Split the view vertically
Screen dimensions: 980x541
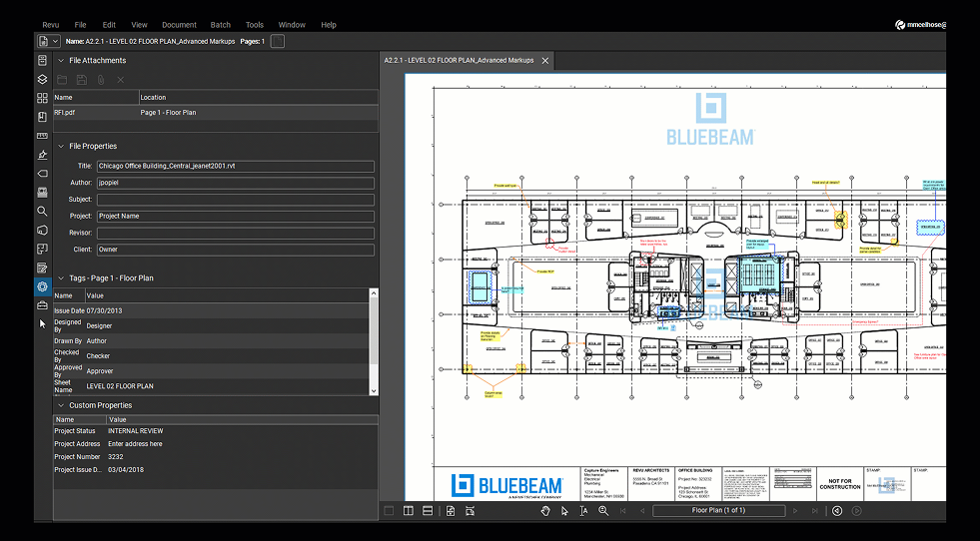(409, 511)
